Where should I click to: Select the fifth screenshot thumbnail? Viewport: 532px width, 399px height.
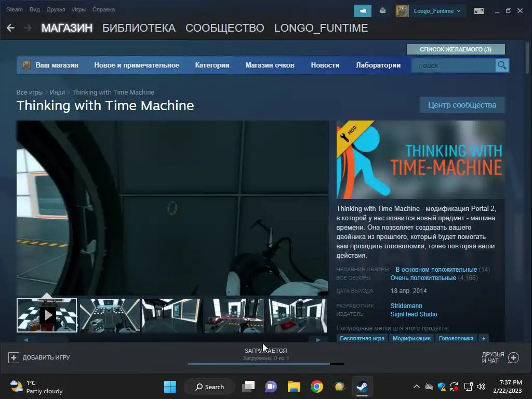click(297, 315)
